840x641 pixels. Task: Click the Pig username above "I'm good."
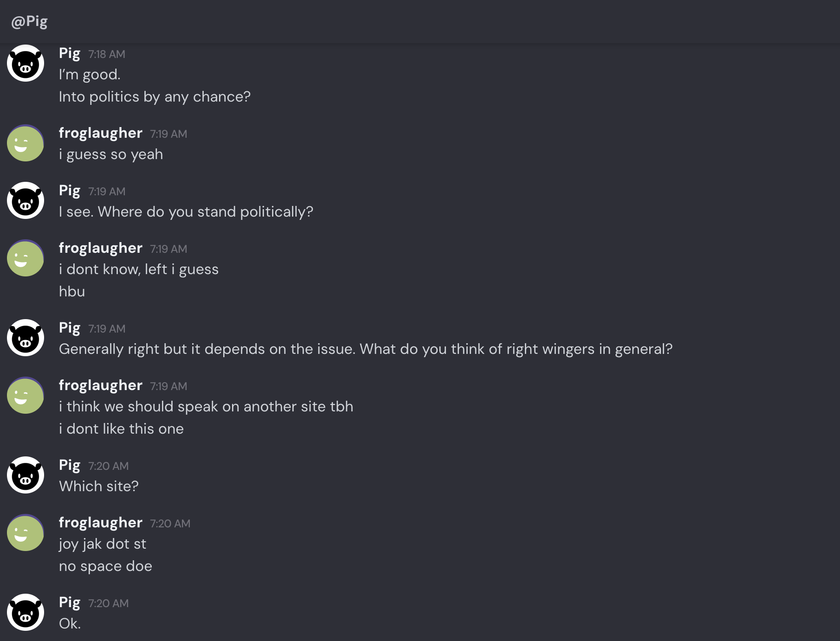tap(70, 53)
